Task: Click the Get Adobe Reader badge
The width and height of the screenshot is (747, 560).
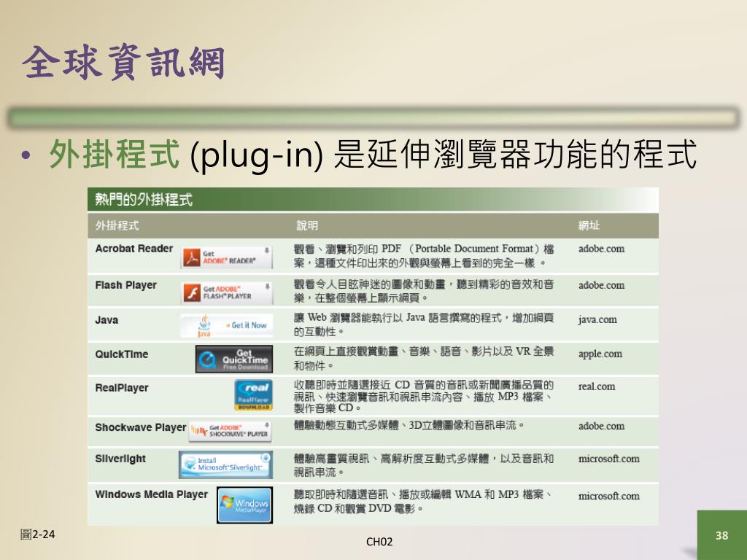Action: pos(226,257)
